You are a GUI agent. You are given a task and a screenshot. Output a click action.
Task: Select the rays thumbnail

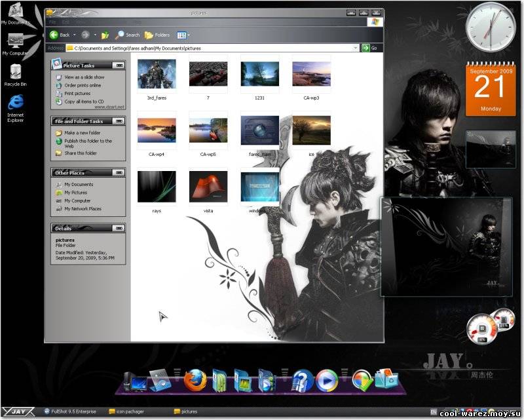(157, 187)
